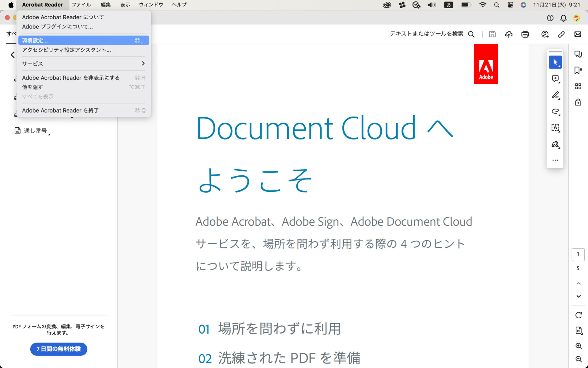Open the page thumbnails grid icon
The height and width of the screenshot is (368, 588).
pyautogui.click(x=578, y=86)
